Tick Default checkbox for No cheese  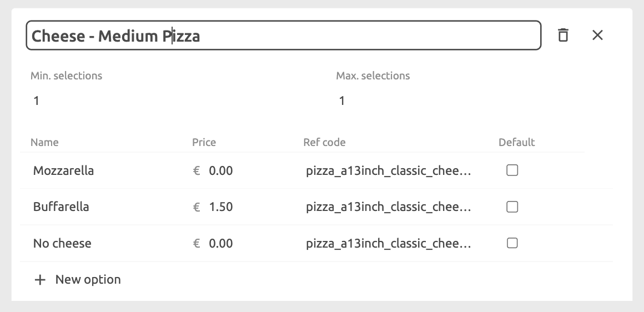512,243
